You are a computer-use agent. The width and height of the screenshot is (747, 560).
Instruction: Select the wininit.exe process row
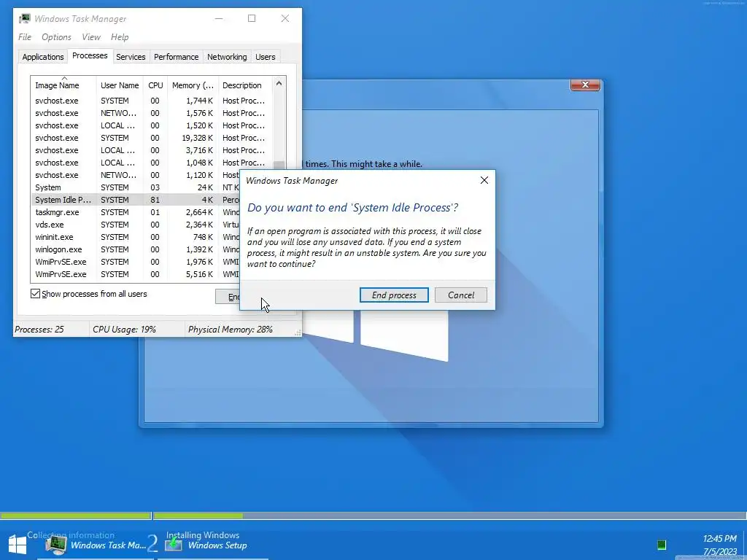tap(136, 237)
